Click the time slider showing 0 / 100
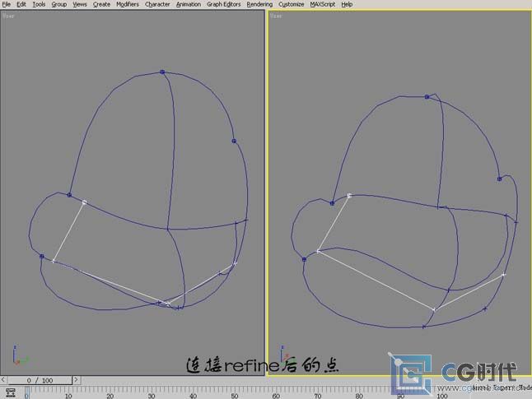 [x=40, y=380]
